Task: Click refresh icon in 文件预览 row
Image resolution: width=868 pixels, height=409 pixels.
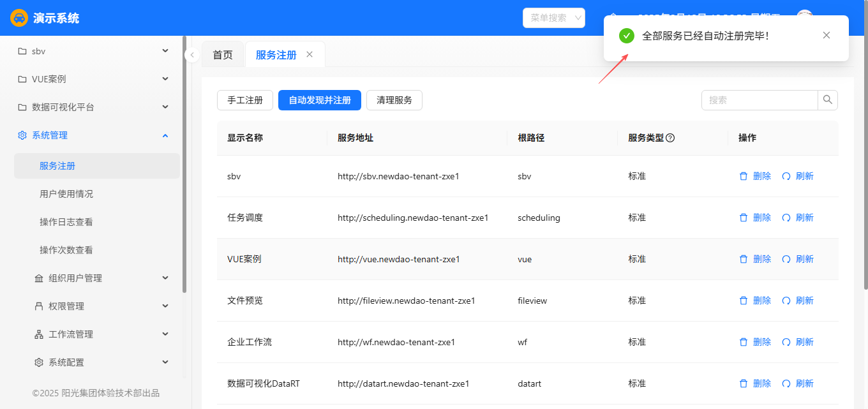Action: click(x=786, y=301)
